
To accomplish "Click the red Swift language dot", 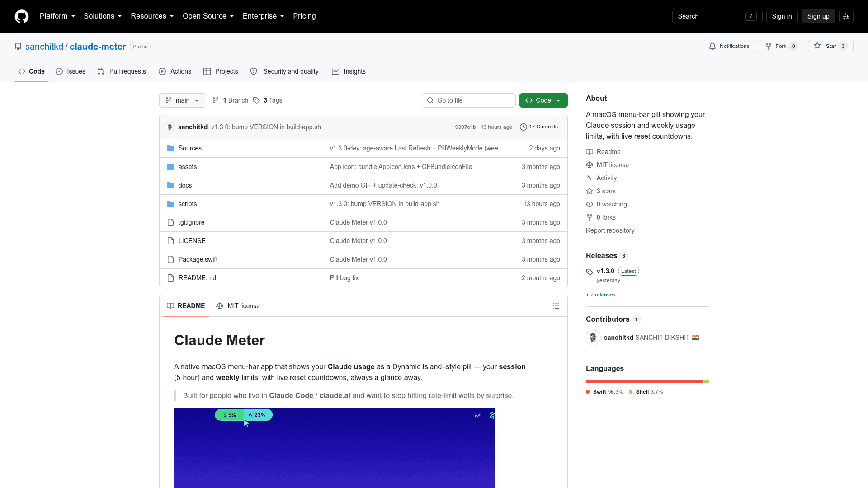I will pyautogui.click(x=588, y=392).
